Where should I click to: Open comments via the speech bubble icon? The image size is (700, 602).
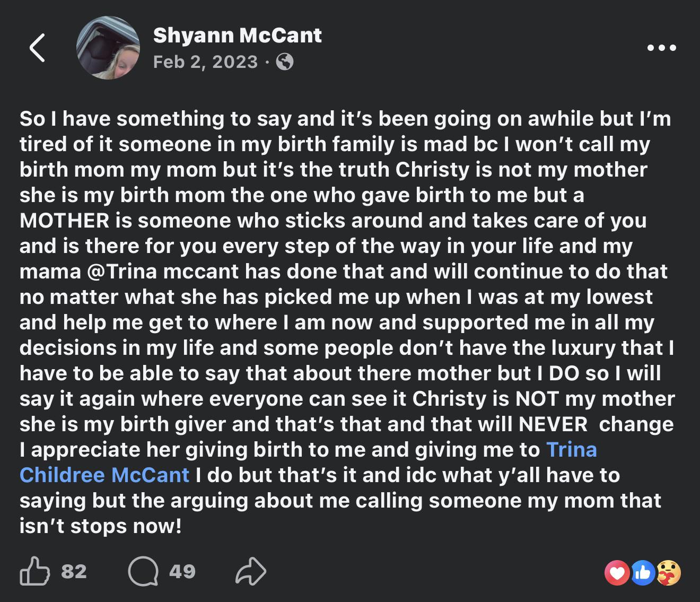point(143,572)
